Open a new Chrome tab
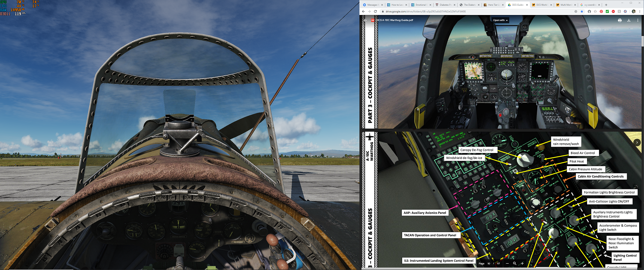Image resolution: width=644 pixels, height=270 pixels. [x=606, y=5]
